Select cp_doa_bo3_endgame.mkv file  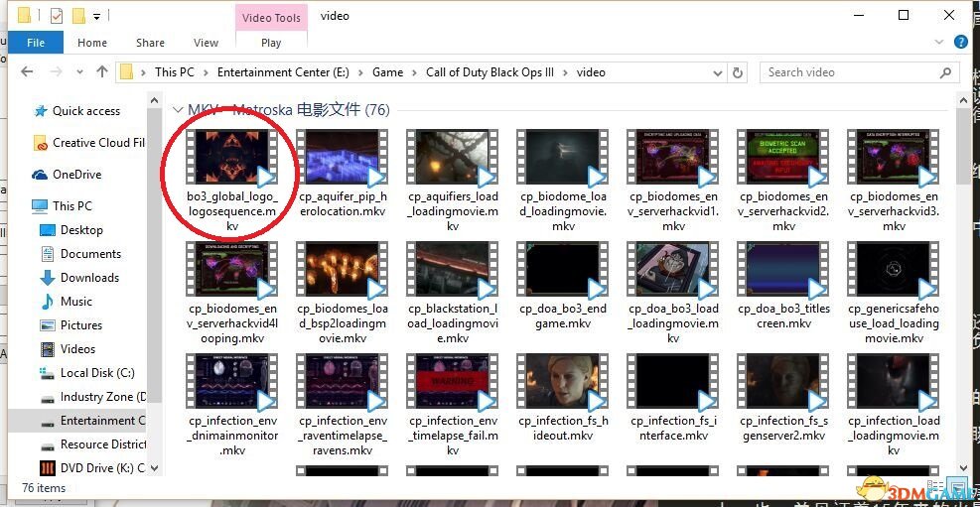(563, 286)
